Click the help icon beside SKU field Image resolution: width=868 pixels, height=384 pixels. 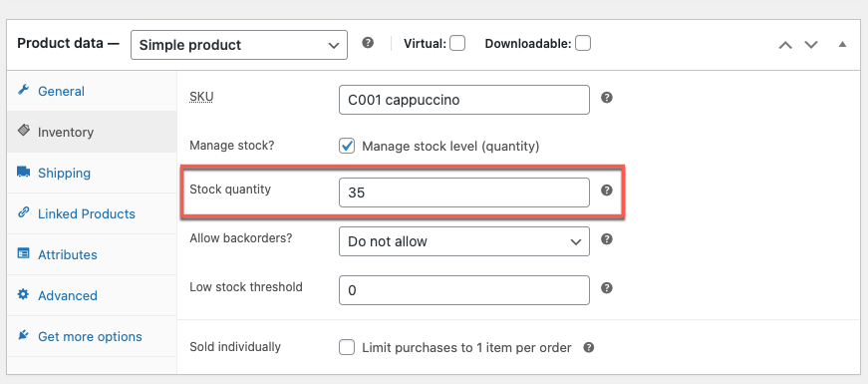(x=607, y=98)
